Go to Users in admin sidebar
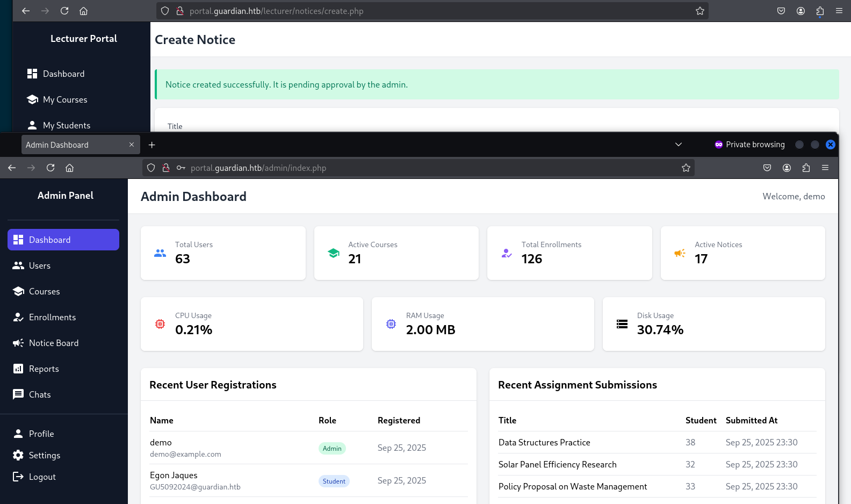The width and height of the screenshot is (851, 504). pos(39,265)
